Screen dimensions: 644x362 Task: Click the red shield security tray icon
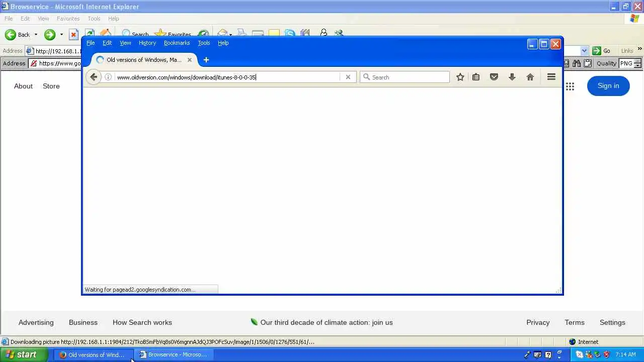(x=606, y=354)
